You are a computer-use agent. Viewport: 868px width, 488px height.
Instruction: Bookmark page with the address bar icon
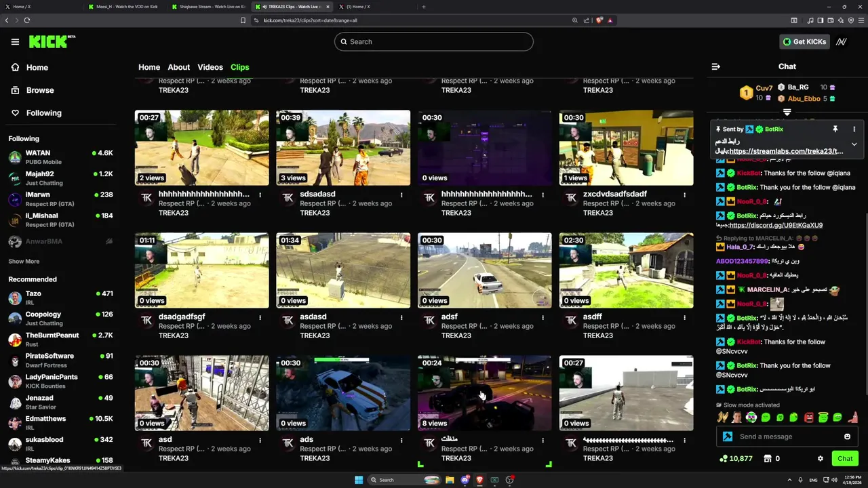[x=243, y=20]
